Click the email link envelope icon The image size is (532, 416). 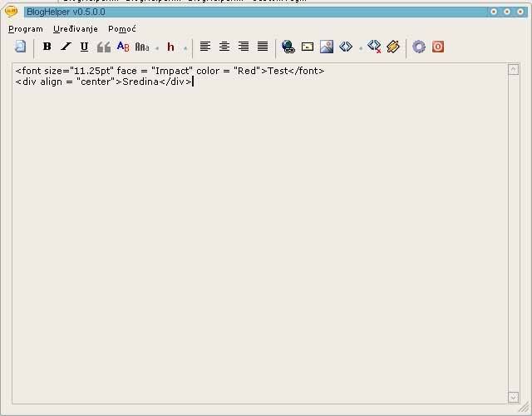click(308, 47)
